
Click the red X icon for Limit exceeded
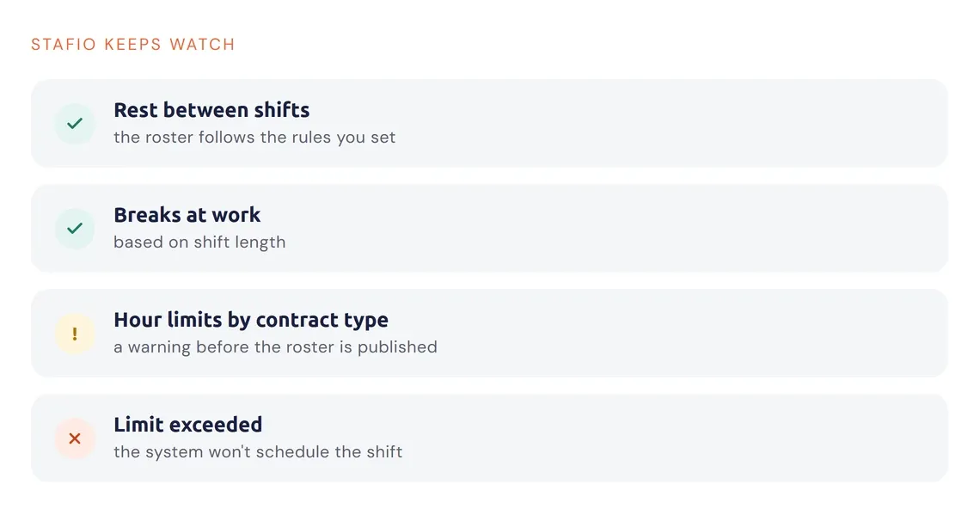[x=75, y=438]
